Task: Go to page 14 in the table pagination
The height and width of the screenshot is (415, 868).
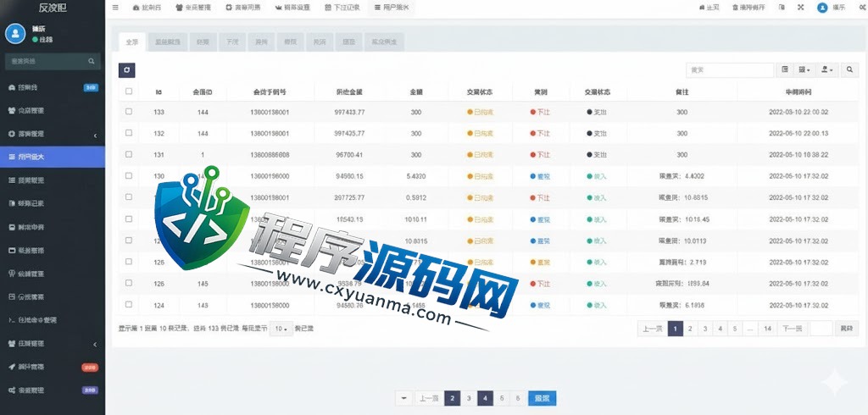Action: [x=767, y=329]
